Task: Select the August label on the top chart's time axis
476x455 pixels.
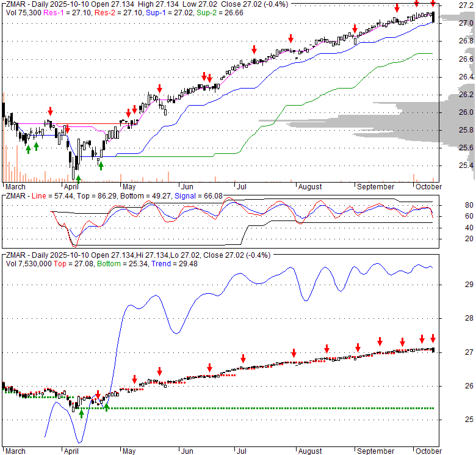Action: click(x=310, y=186)
